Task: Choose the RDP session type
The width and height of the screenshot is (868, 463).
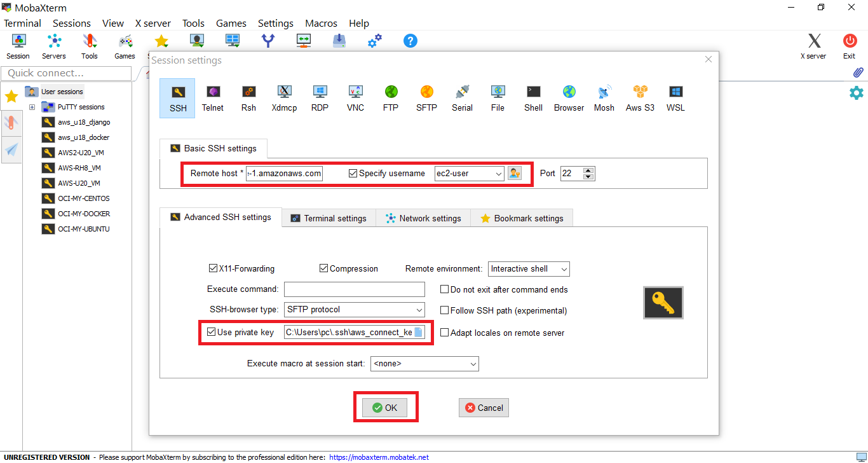Action: coord(320,98)
